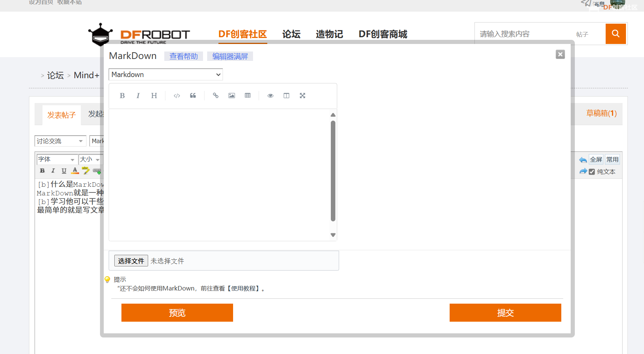The image size is (644, 354).
Task: Click inside the Markdown editor text area
Action: (x=219, y=175)
